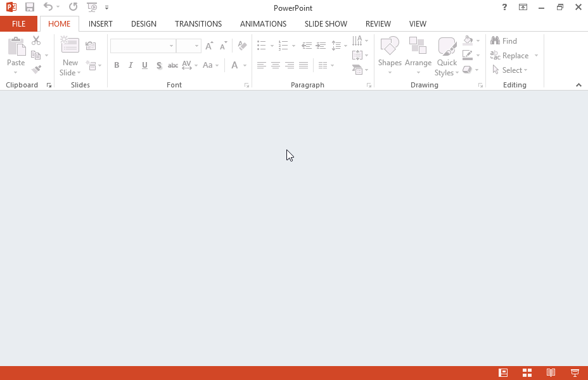Click the Paste clipboard icon
Screen dimensions: 588x380
16,46
